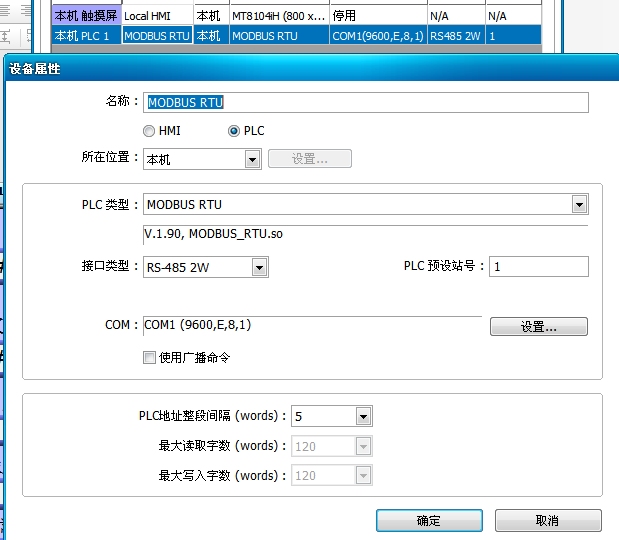Open the 接口类型 RS-485 2W dropdown
Viewport: 619px width, 540px height.
point(260,267)
